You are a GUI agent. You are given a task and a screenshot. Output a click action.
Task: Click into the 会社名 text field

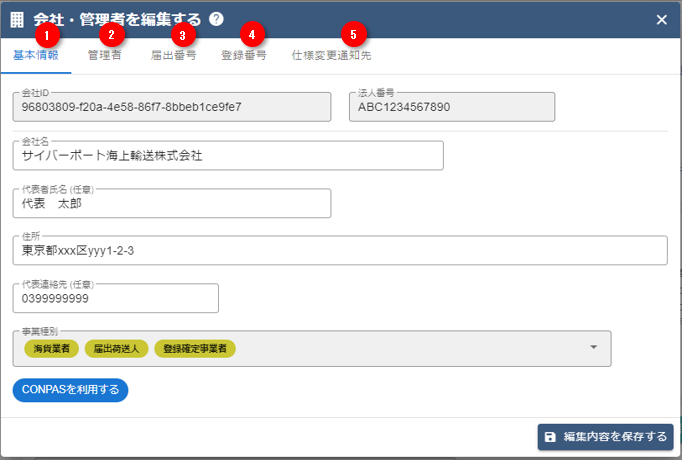(x=227, y=156)
